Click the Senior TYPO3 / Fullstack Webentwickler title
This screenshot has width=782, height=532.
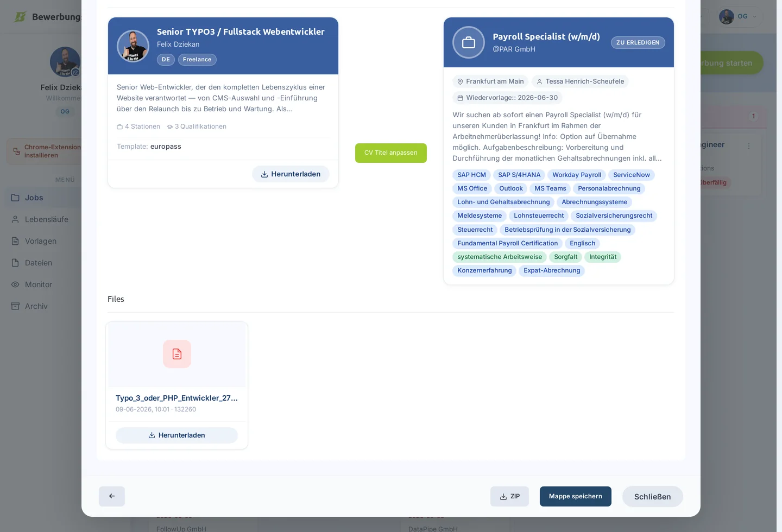241,32
